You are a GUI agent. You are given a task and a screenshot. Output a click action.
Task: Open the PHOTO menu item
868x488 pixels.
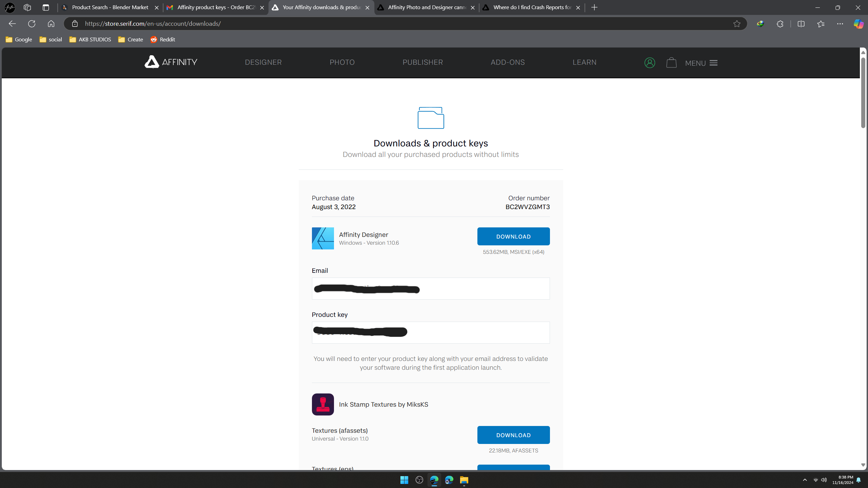pos(342,62)
